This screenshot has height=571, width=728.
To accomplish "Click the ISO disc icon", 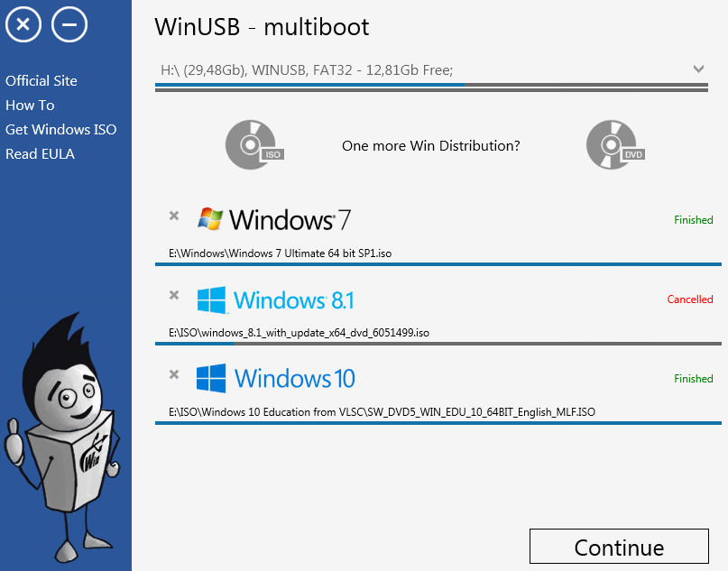I will pyautogui.click(x=253, y=145).
